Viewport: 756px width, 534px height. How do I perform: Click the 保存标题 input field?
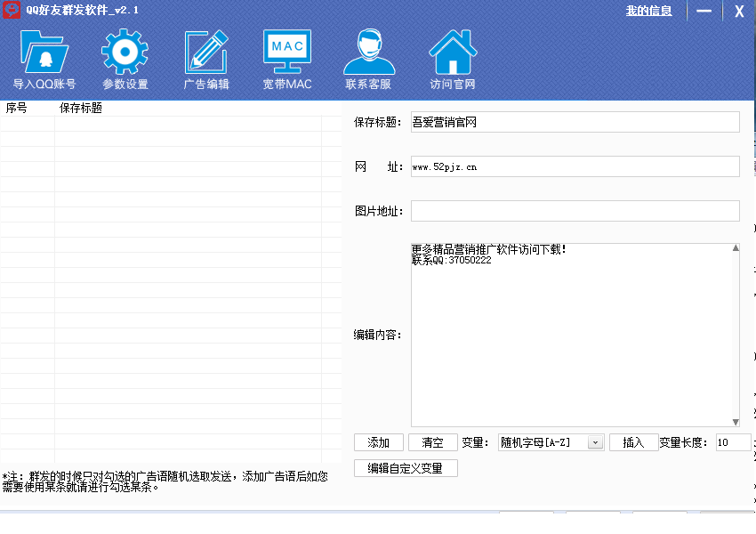(575, 122)
